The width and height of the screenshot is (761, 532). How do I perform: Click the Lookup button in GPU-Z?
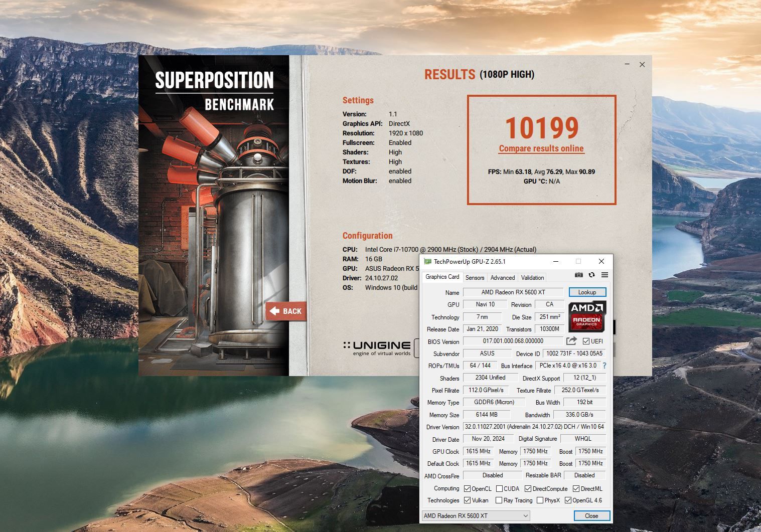(x=587, y=292)
